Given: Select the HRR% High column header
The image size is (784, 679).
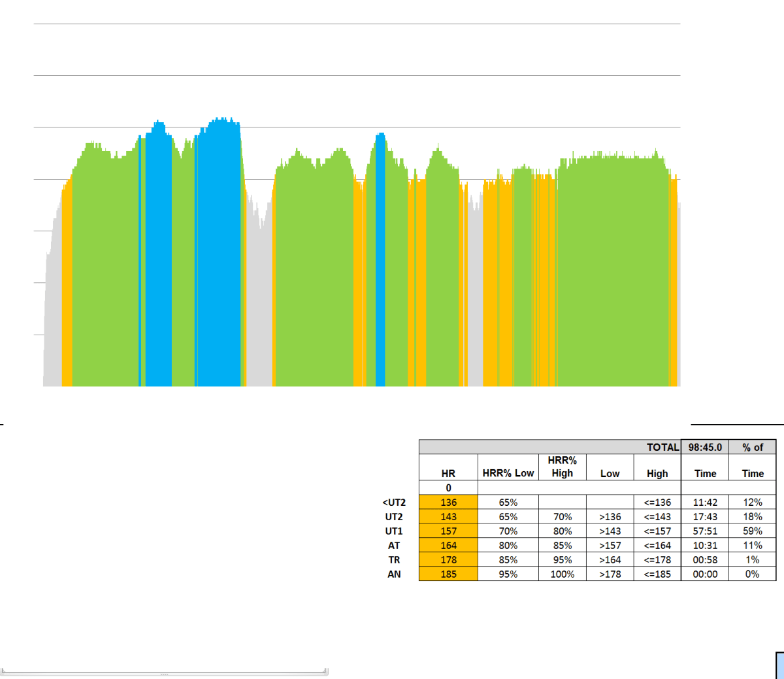Looking at the screenshot, I should click(562, 467).
